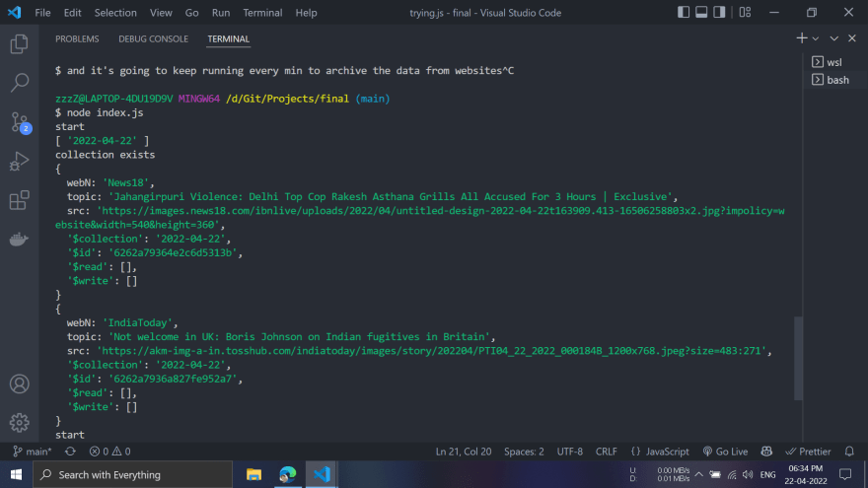Open the Windows Start button
This screenshot has height=488, width=868.
16,475
